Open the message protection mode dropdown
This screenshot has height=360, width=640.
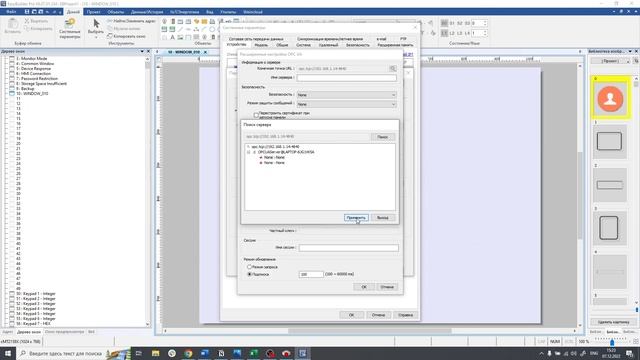tap(346, 104)
